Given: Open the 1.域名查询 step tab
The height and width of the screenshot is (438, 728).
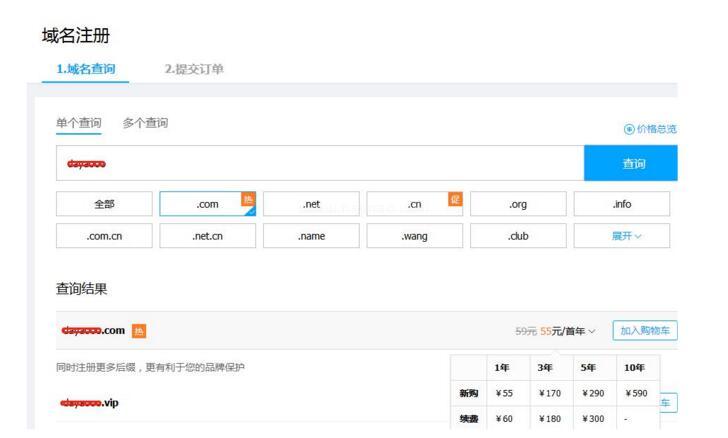Looking at the screenshot, I should [x=86, y=68].
